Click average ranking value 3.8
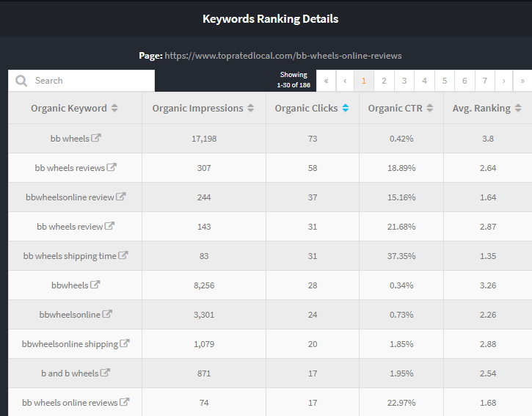The image size is (532, 416). pyautogui.click(x=488, y=139)
